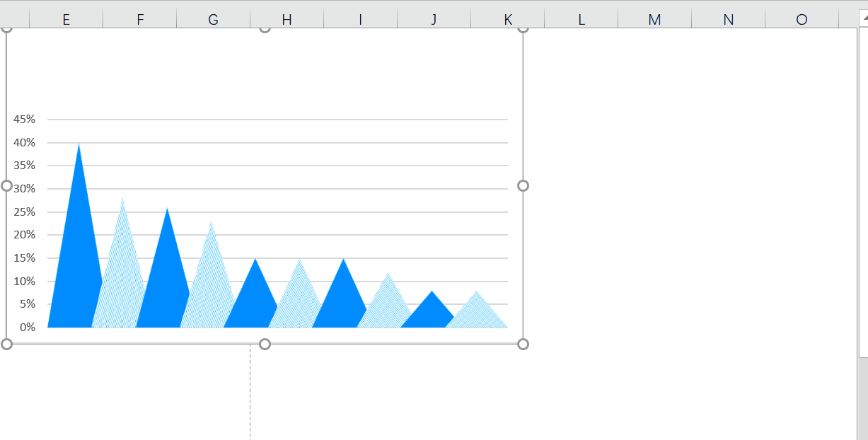Click the vertical scrollbar track
The image size is (868, 440).
[863, 399]
